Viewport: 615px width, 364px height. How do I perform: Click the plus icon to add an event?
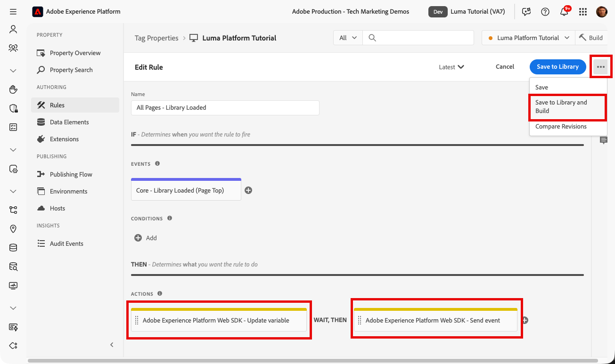click(x=248, y=190)
